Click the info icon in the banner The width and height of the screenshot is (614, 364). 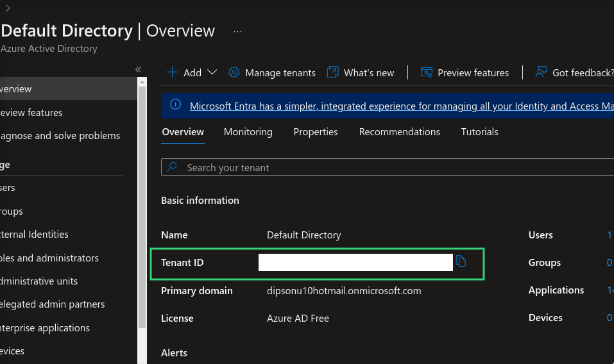[175, 106]
